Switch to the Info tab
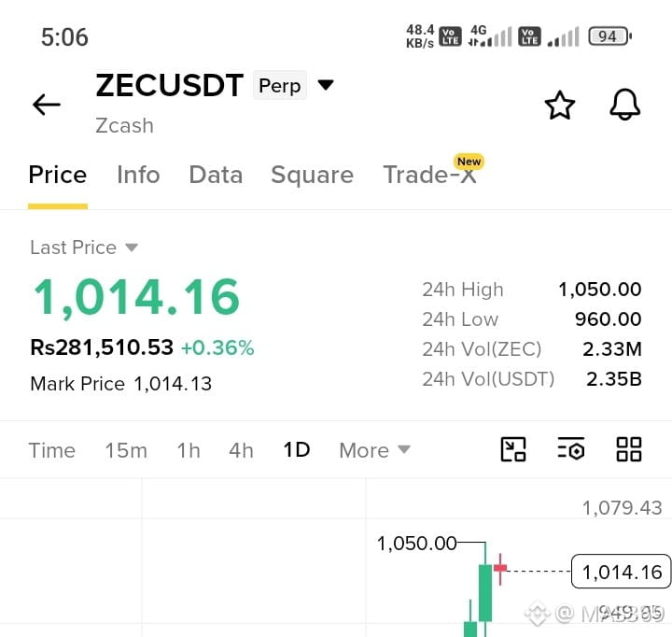Viewport: 672px width, 637px height. point(138,175)
